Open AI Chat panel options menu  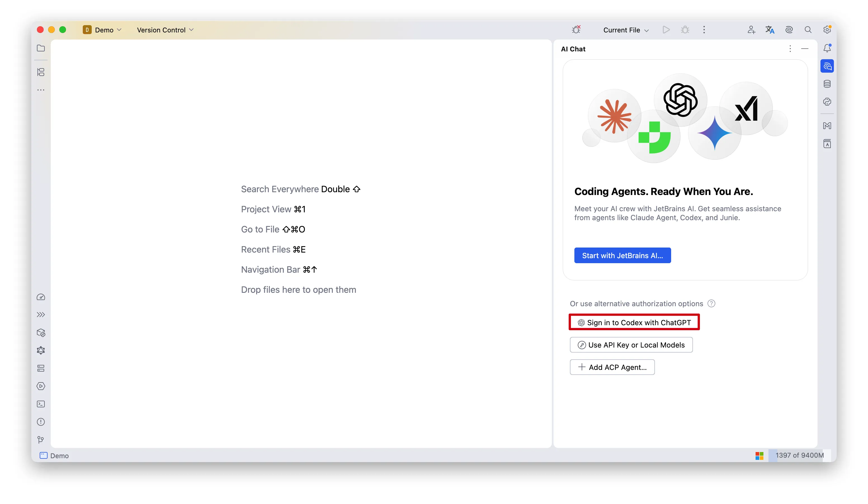coord(790,49)
